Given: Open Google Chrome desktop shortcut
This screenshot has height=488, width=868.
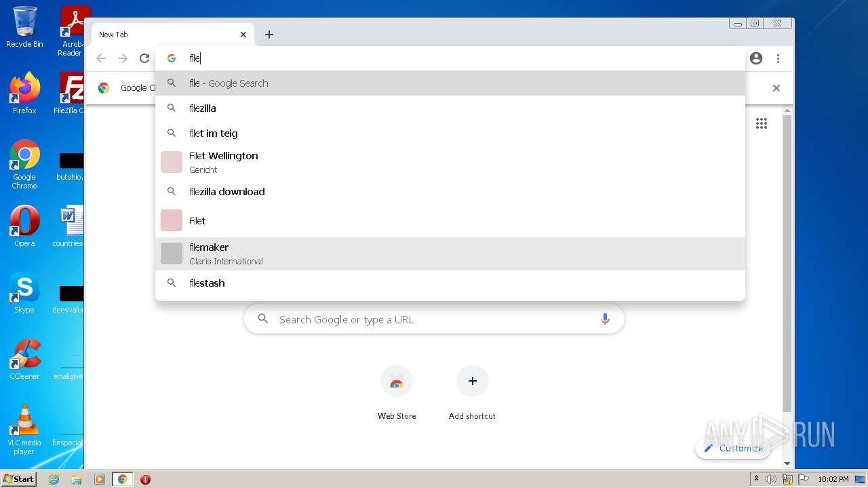Looking at the screenshot, I should point(24,164).
